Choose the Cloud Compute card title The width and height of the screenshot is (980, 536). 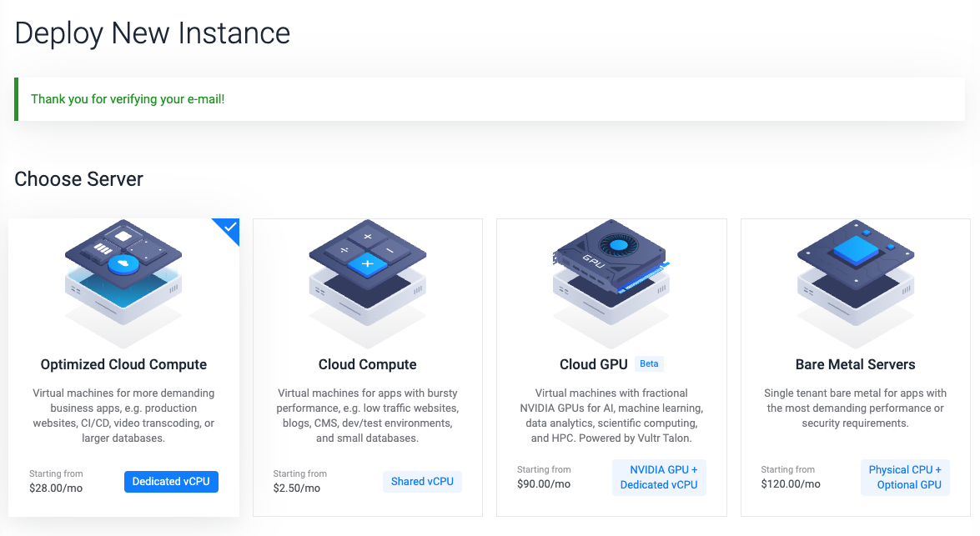point(367,364)
